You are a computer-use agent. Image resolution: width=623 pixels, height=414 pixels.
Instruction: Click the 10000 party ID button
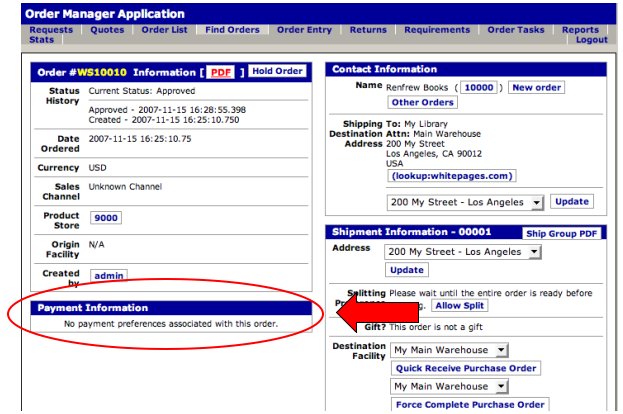(x=479, y=88)
